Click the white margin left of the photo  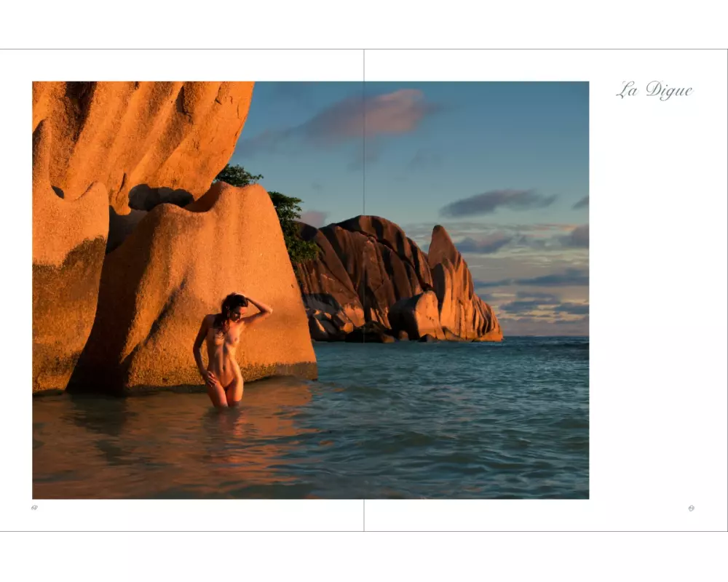click(16, 291)
